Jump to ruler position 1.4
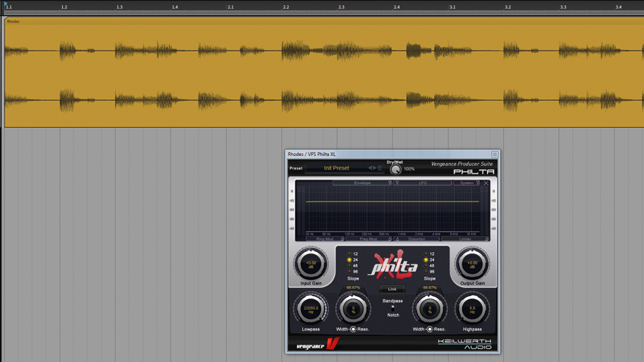The image size is (644, 362). [175, 7]
